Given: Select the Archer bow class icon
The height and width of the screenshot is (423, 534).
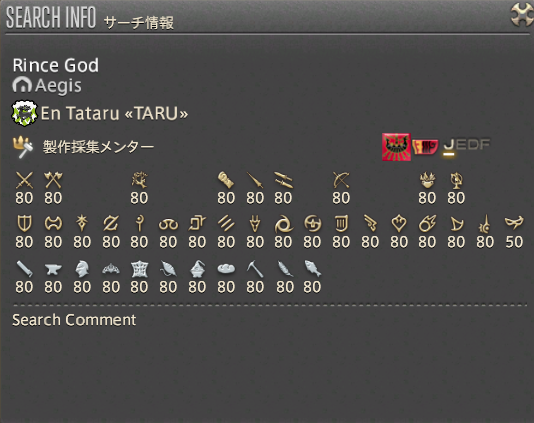Looking at the screenshot, I should [341, 180].
